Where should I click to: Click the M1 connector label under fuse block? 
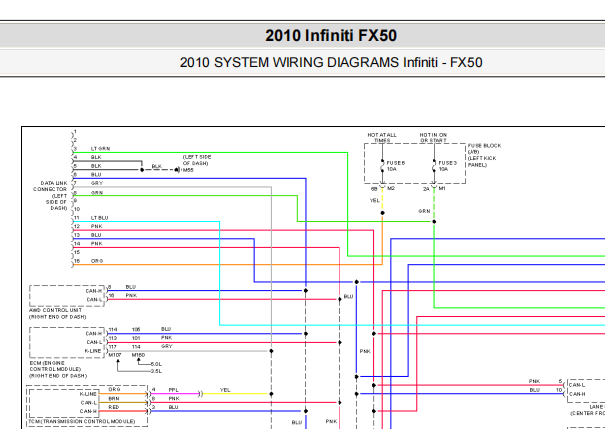[x=442, y=188]
